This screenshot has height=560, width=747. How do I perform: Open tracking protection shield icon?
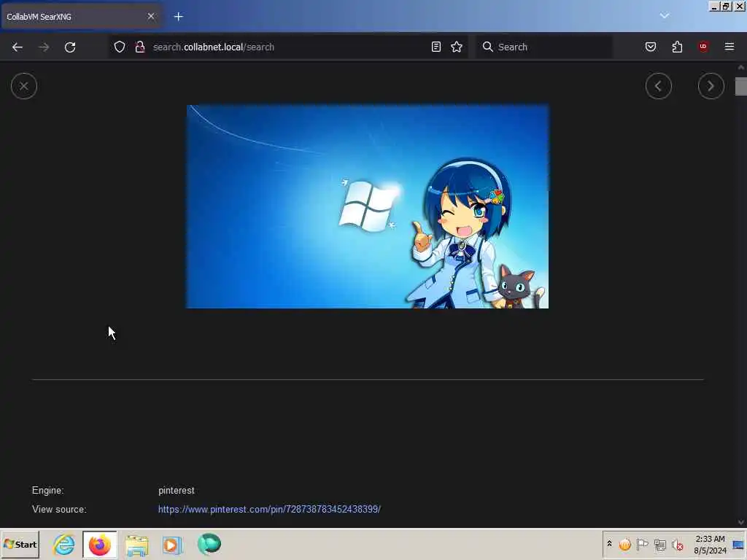pyautogui.click(x=120, y=47)
